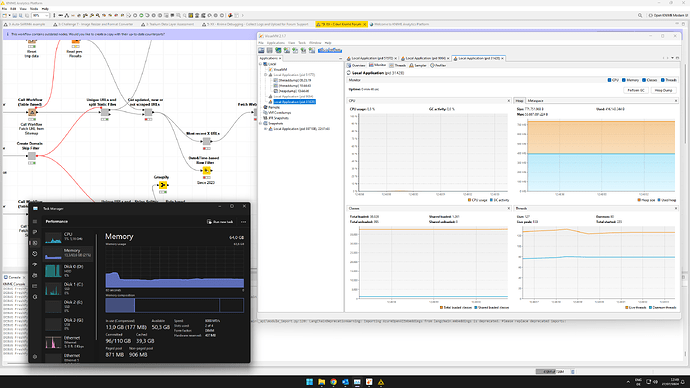
Task: Open the VisualVM Tools menu
Action: point(302,43)
